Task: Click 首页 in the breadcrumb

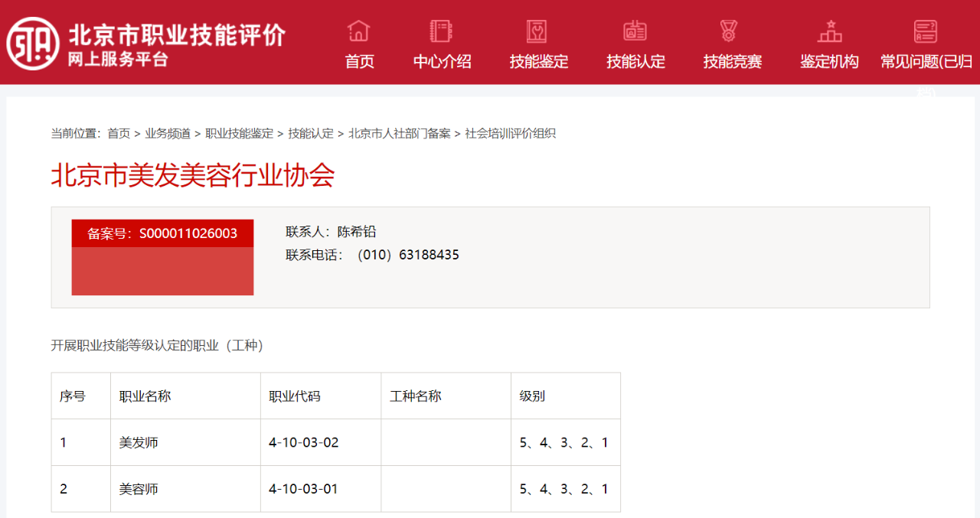Action: click(119, 133)
